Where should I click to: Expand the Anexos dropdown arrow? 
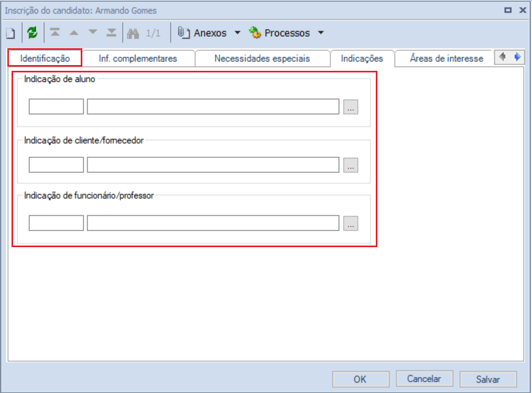click(237, 33)
